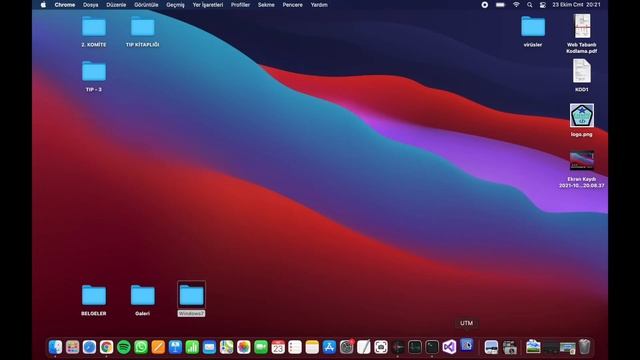Open the Yardım menu
Image resolution: width=640 pixels, height=360 pixels.
pos(319,5)
